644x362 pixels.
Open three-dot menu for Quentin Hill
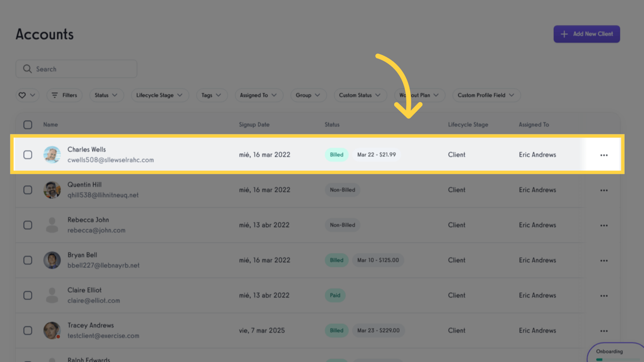click(604, 190)
